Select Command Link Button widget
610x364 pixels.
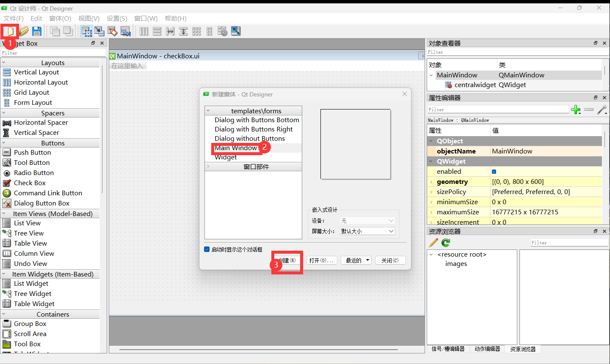tap(48, 193)
